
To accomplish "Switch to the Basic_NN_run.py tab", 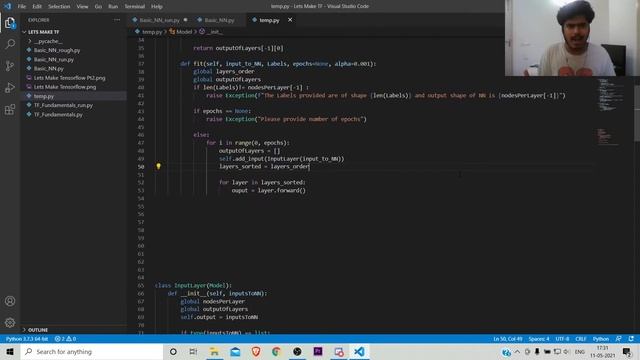I will tap(160, 20).
